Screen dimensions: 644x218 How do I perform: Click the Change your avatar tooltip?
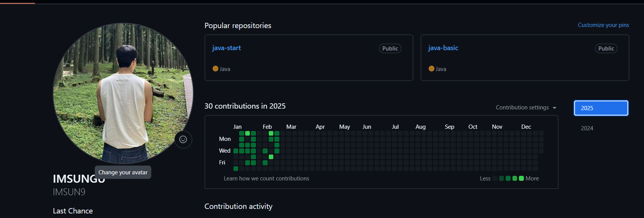[x=123, y=172]
